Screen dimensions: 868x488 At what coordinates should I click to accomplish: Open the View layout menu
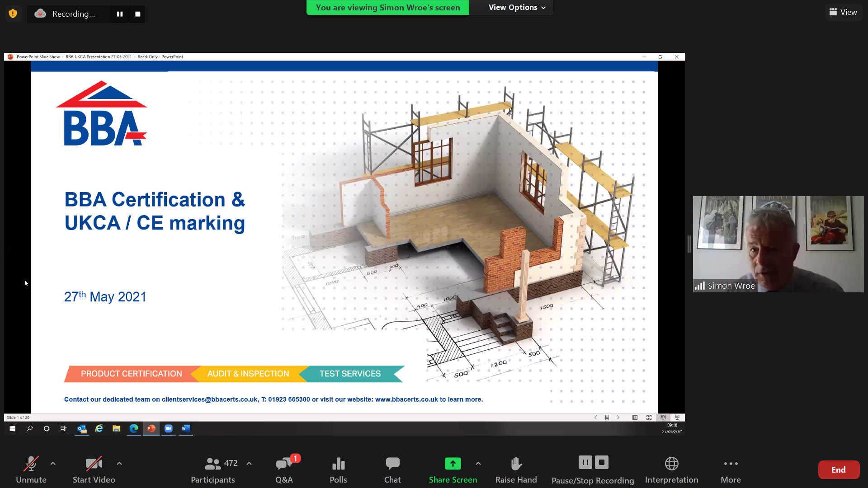click(843, 12)
